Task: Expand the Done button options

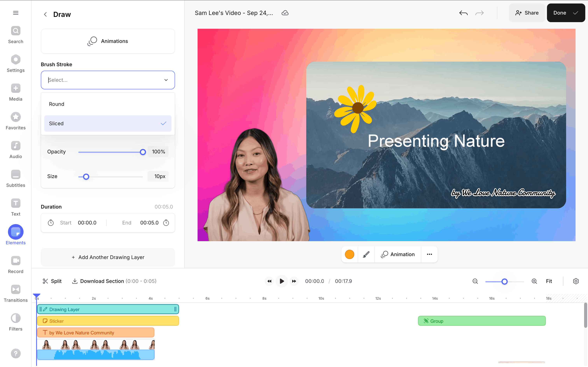Action: point(575,13)
